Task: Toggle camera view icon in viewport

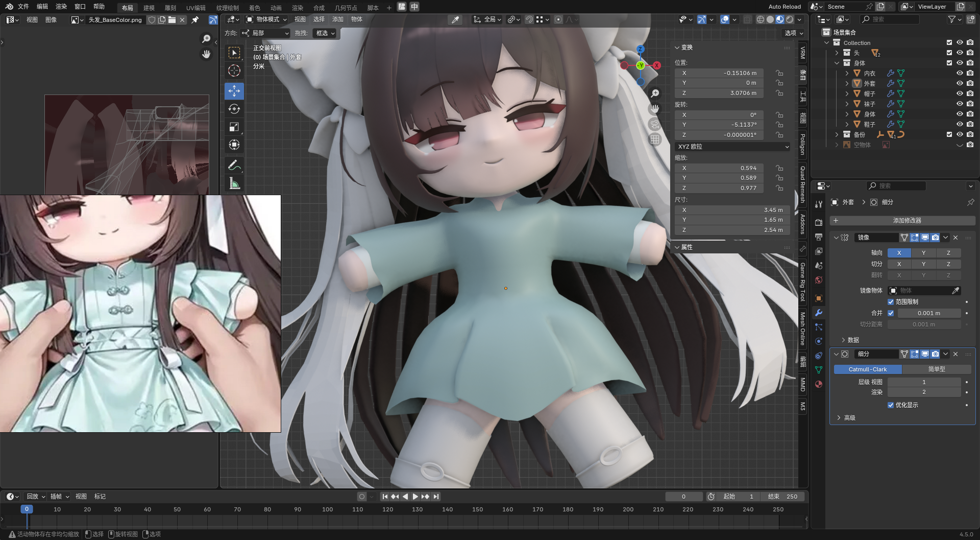Action: 655,124
